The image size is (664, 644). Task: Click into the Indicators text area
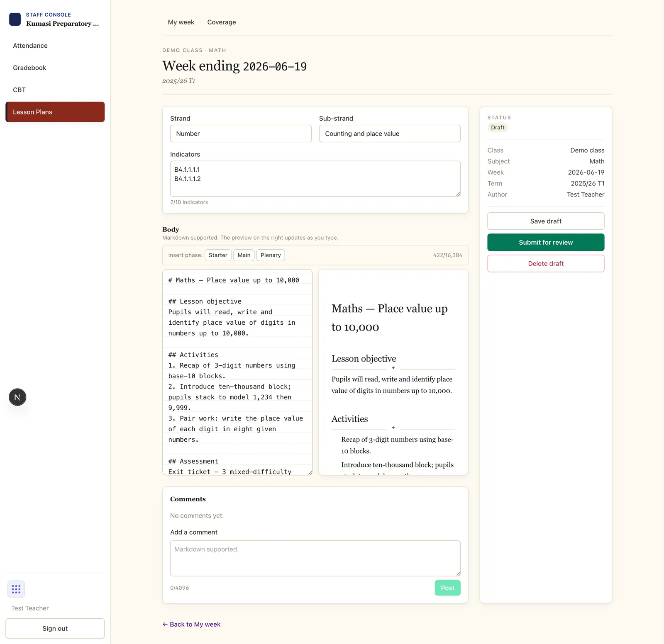tap(315, 179)
